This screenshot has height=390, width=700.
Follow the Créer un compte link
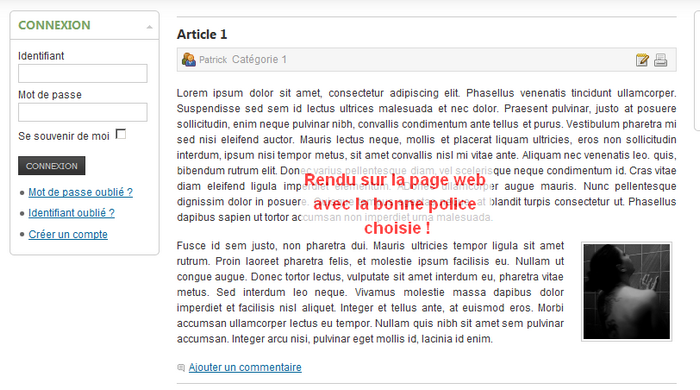click(x=68, y=234)
